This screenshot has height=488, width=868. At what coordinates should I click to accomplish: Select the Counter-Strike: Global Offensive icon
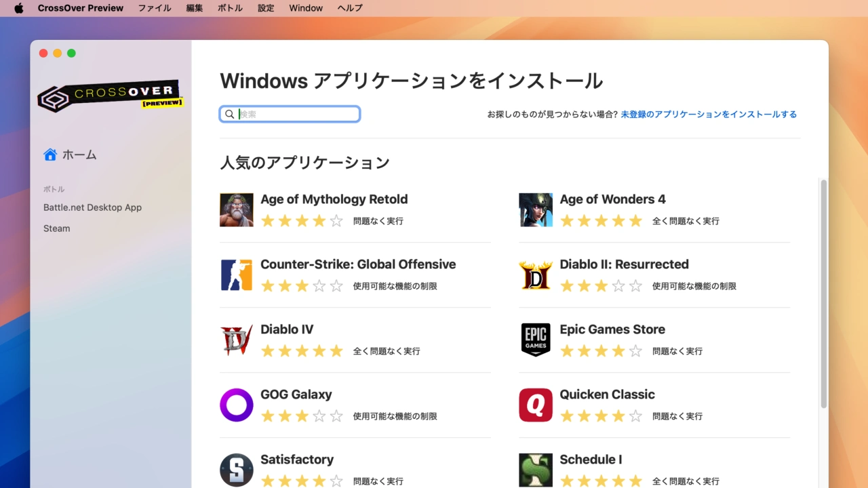tap(236, 275)
